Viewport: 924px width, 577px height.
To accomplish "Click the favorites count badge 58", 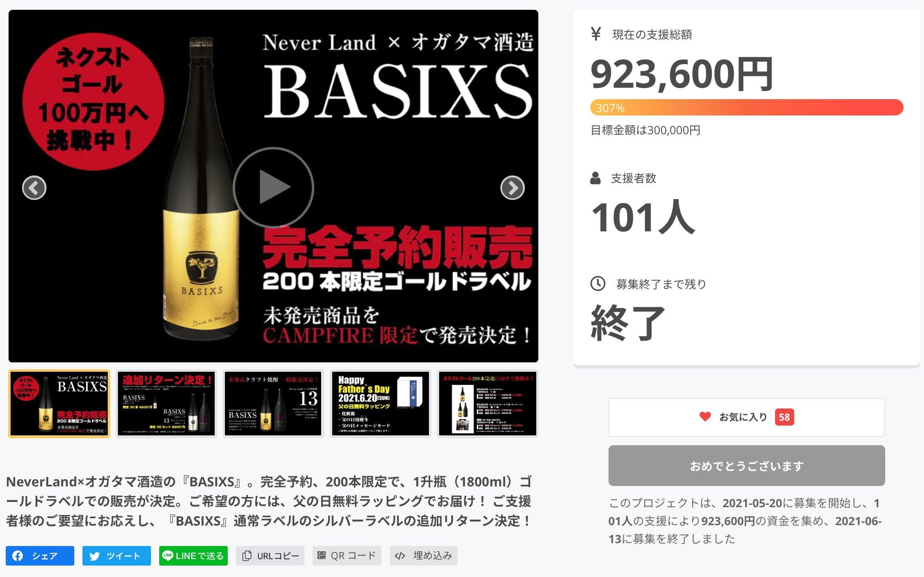I will (x=784, y=417).
